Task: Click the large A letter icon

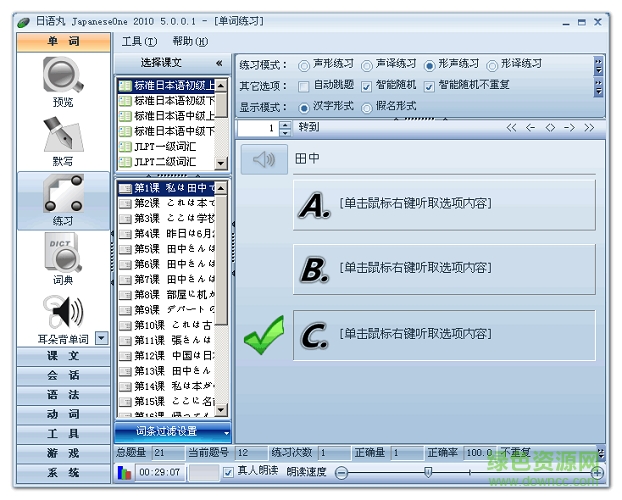Action: click(315, 206)
